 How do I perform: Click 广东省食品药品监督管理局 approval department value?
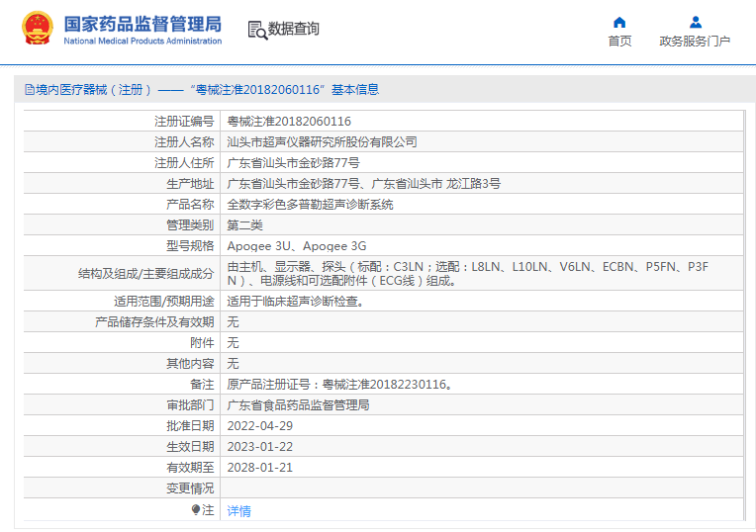click(x=299, y=404)
